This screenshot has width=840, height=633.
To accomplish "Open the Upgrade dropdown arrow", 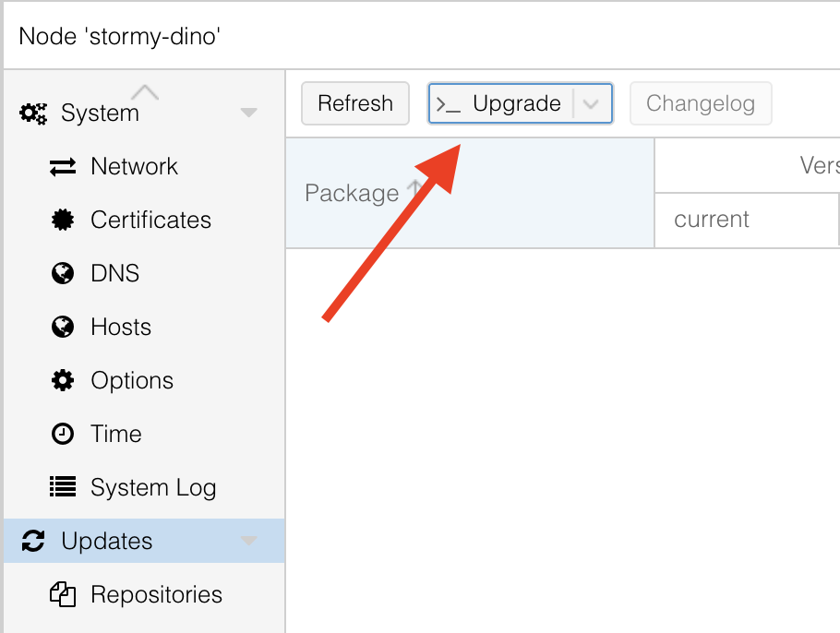I will 592,103.
